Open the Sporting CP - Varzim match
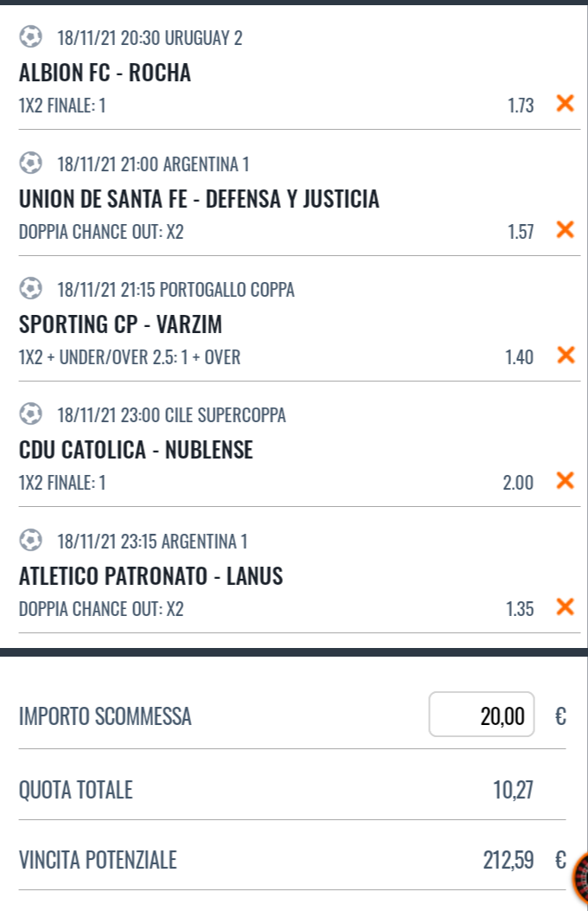This screenshot has height=911, width=588. pos(121,324)
